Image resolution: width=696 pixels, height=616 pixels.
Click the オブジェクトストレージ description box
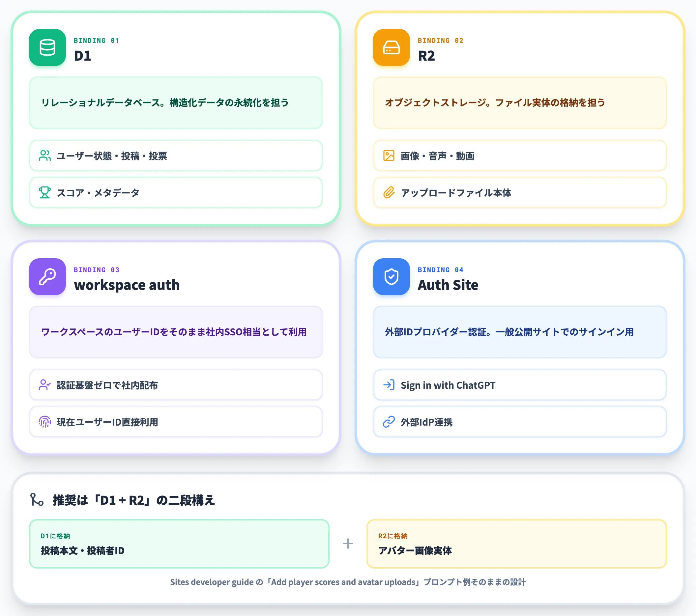point(520,103)
